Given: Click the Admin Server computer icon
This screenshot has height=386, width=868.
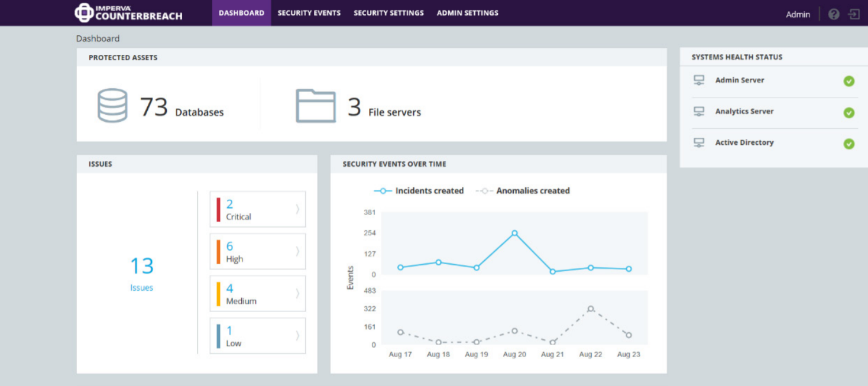Looking at the screenshot, I should (699, 80).
